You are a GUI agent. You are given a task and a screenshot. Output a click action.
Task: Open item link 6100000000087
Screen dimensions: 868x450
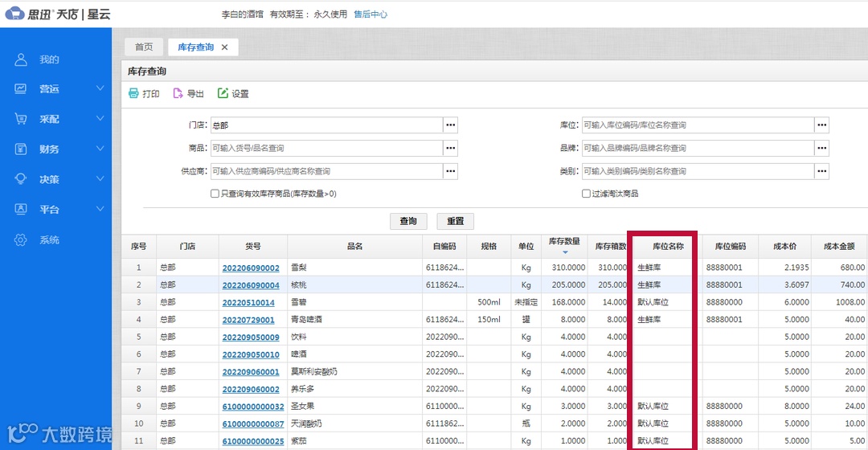pos(253,424)
